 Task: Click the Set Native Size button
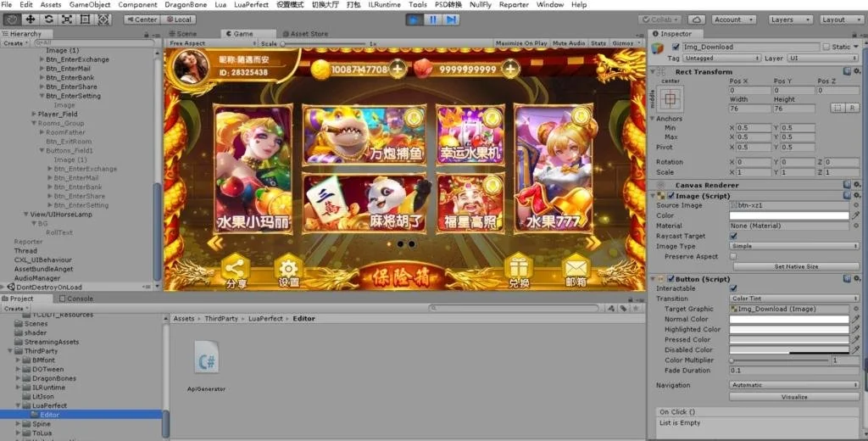click(795, 266)
